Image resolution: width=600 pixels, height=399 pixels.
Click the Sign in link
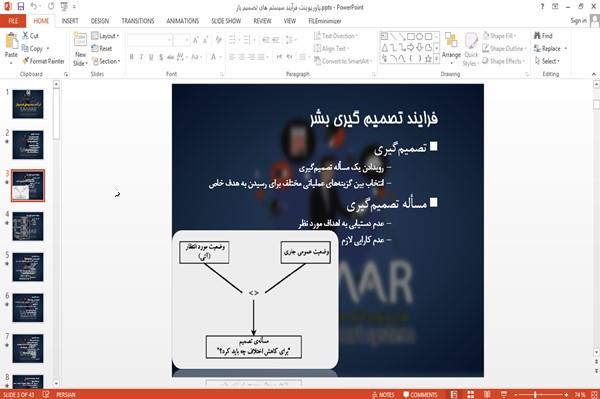(x=578, y=21)
